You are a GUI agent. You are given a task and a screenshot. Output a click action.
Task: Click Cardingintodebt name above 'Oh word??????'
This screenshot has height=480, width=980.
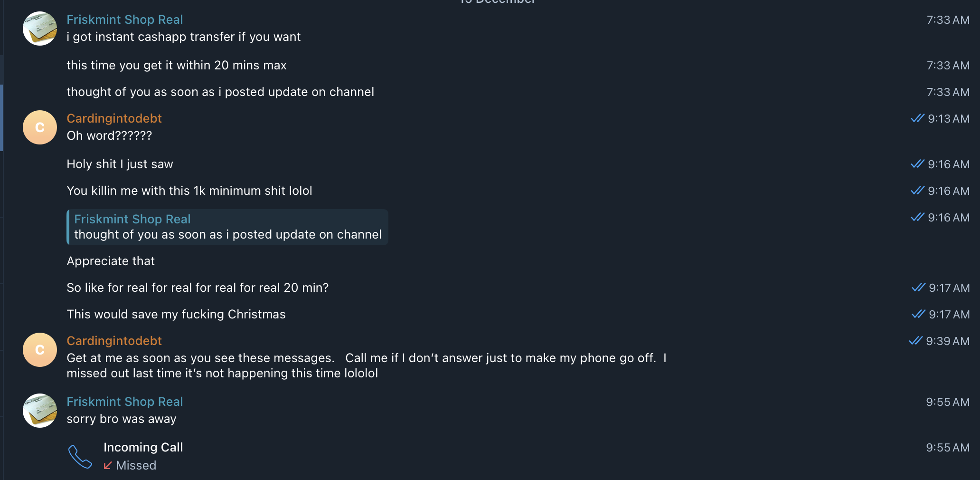pos(114,118)
